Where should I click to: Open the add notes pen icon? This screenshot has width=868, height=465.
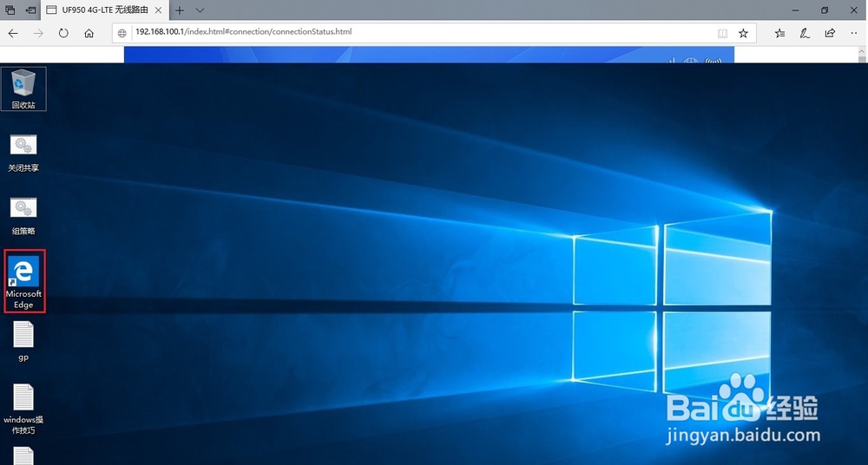[805, 33]
